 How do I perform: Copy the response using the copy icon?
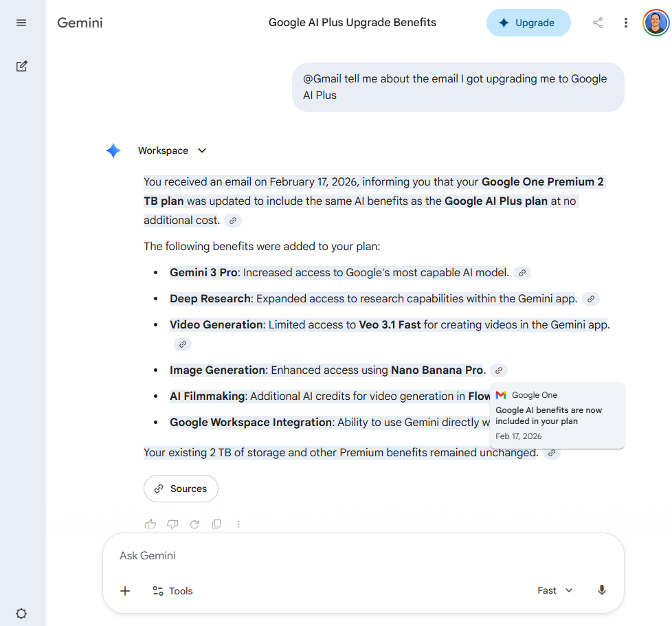216,524
